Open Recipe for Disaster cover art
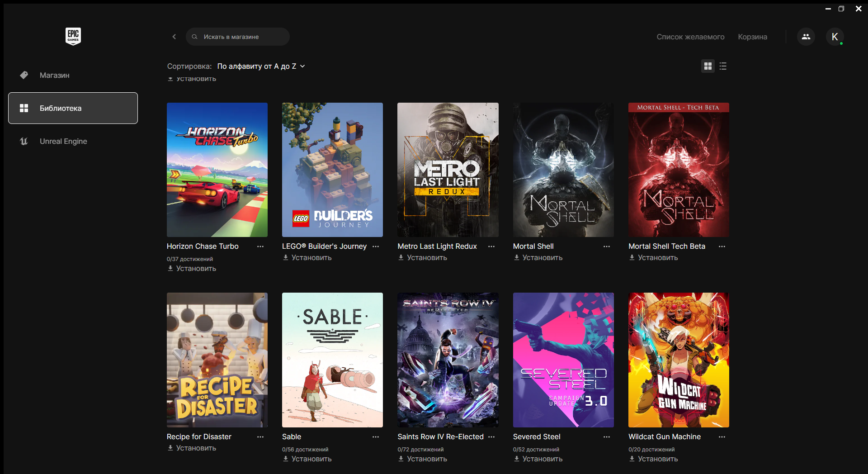The image size is (868, 474). (x=217, y=360)
